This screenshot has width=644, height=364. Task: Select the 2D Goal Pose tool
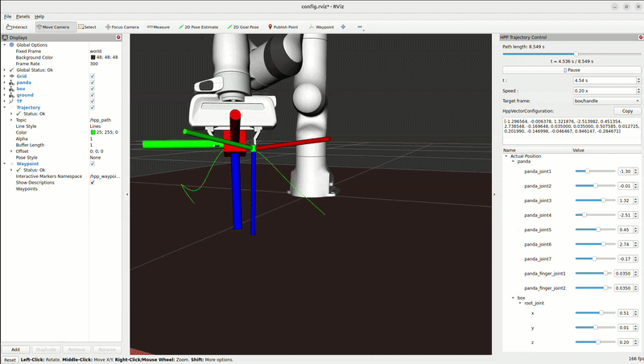pos(243,27)
